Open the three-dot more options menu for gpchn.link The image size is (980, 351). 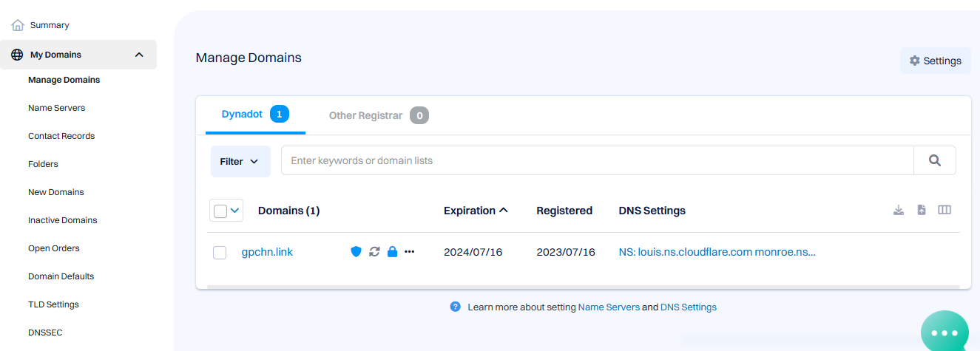(x=410, y=252)
